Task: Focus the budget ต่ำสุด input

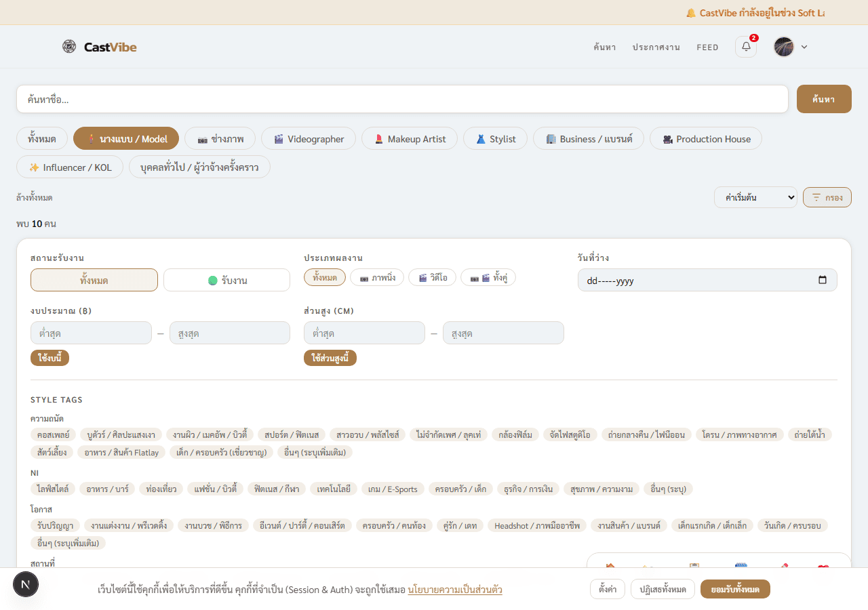Action: pyautogui.click(x=91, y=333)
